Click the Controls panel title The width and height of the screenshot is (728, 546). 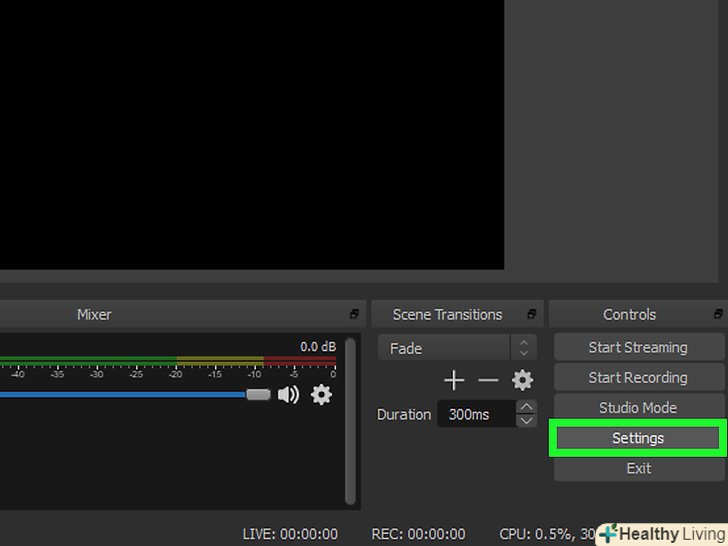click(x=630, y=314)
